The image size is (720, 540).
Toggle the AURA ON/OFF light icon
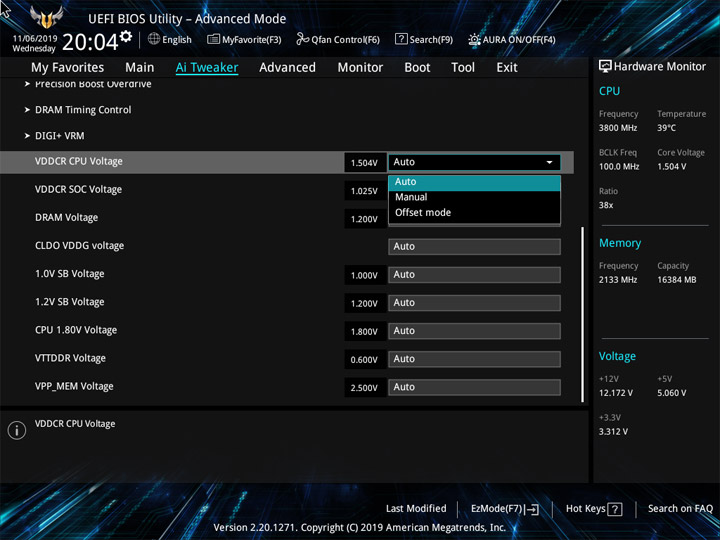pos(474,39)
